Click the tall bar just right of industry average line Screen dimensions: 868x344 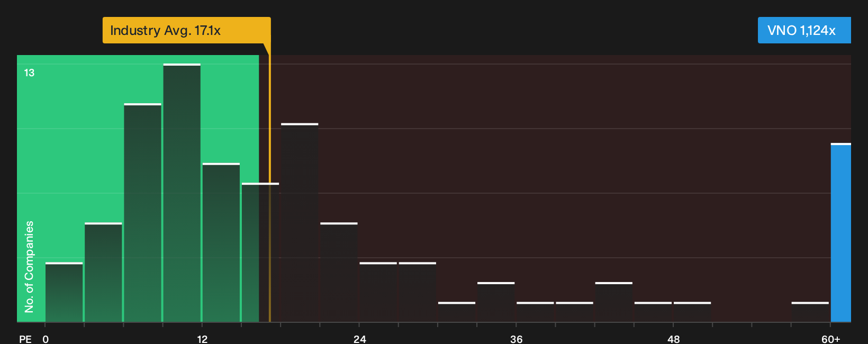[300, 222]
